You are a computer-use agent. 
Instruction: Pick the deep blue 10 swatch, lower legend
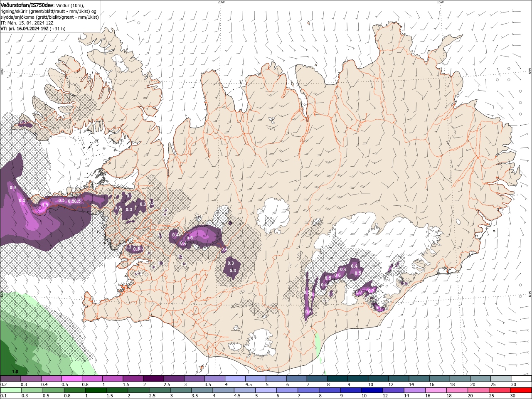point(371,390)
